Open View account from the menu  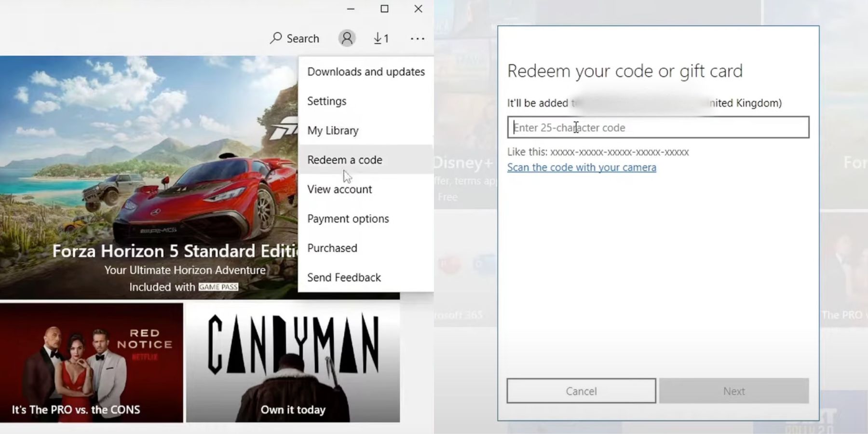366,189
